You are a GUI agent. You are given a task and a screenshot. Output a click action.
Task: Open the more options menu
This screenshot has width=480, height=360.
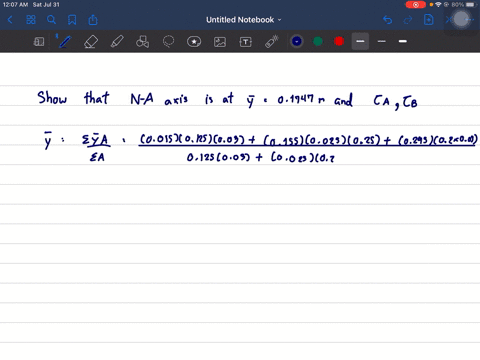click(x=470, y=20)
